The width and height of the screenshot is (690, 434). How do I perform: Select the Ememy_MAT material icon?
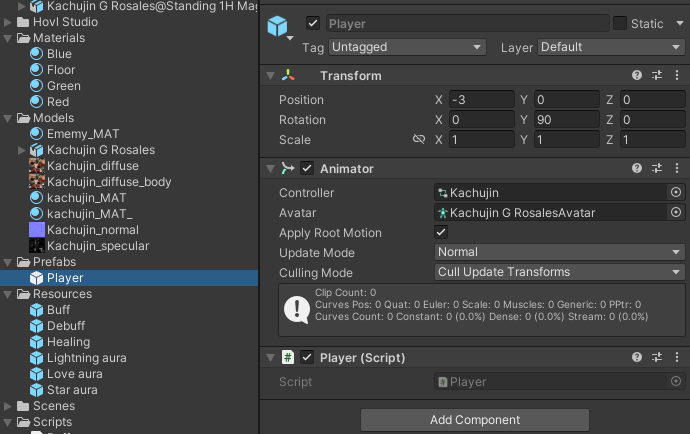point(37,134)
